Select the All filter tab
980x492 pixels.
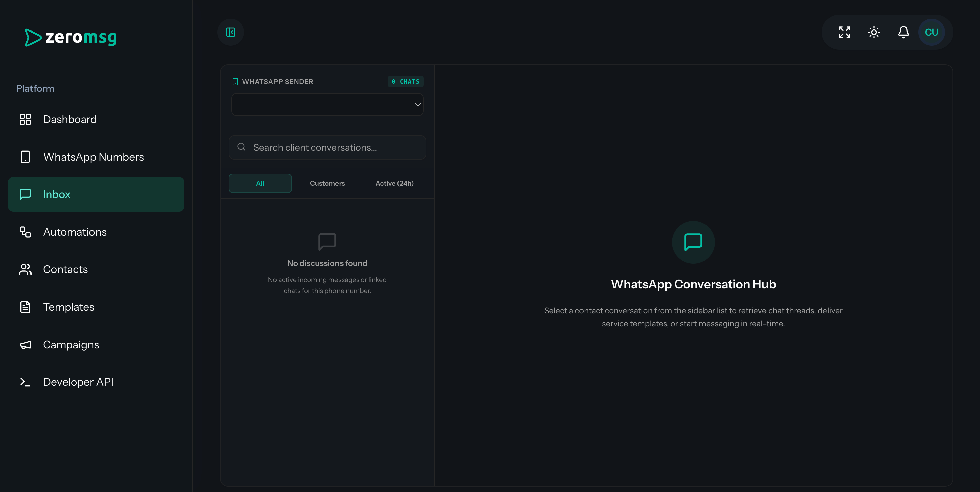click(x=260, y=183)
